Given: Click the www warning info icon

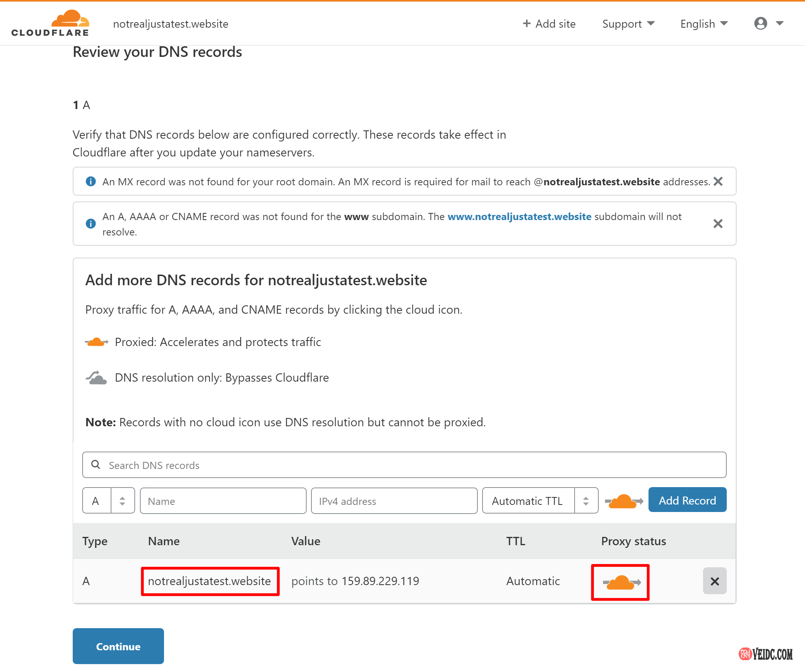Looking at the screenshot, I should click(x=90, y=224).
